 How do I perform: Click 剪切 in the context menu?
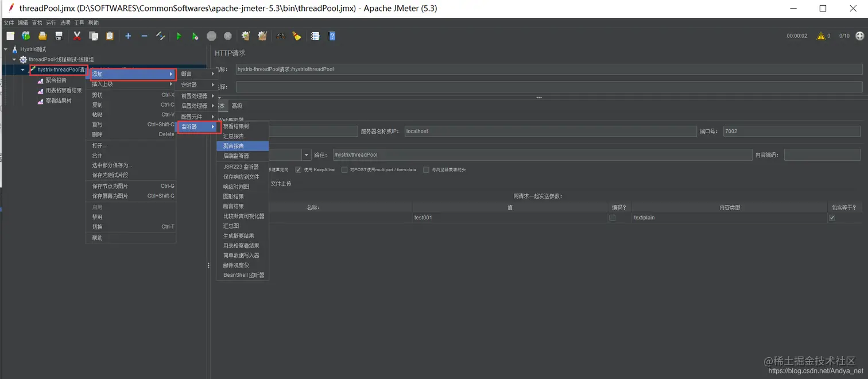(x=131, y=95)
